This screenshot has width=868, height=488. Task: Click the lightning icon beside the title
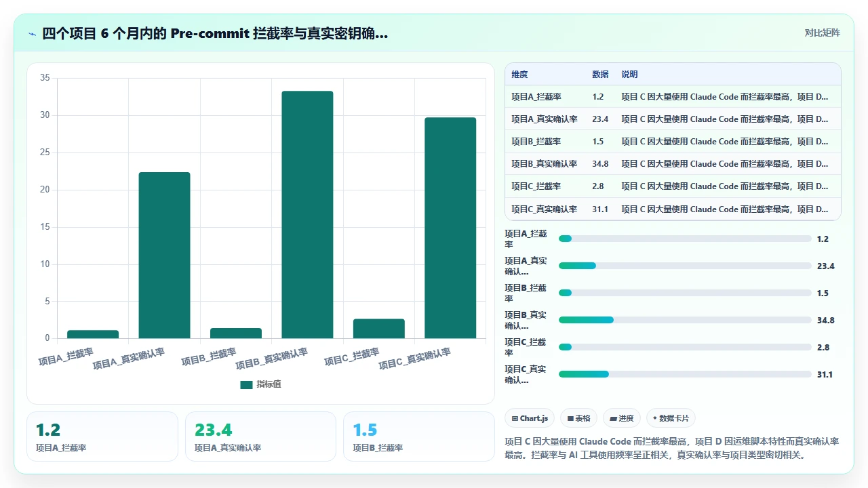pos(32,34)
